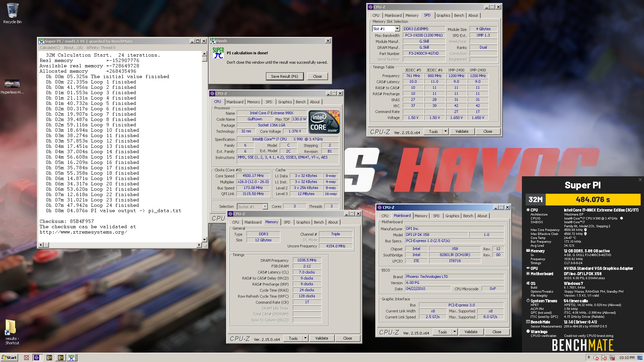Open Tools dropdown arrow in Memory CPU-Z window
644x362 pixels.
click(x=305, y=338)
